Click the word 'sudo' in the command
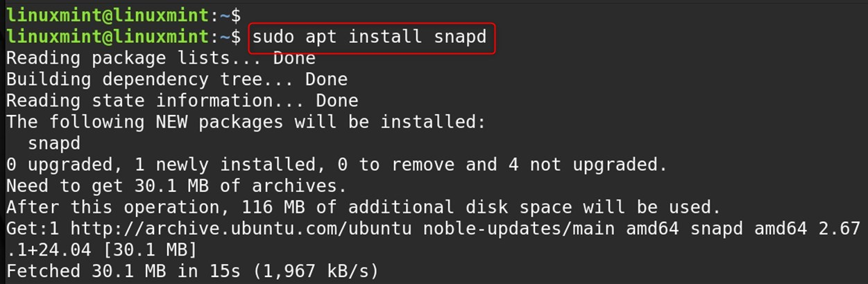This screenshot has height=284, width=868. point(274,37)
